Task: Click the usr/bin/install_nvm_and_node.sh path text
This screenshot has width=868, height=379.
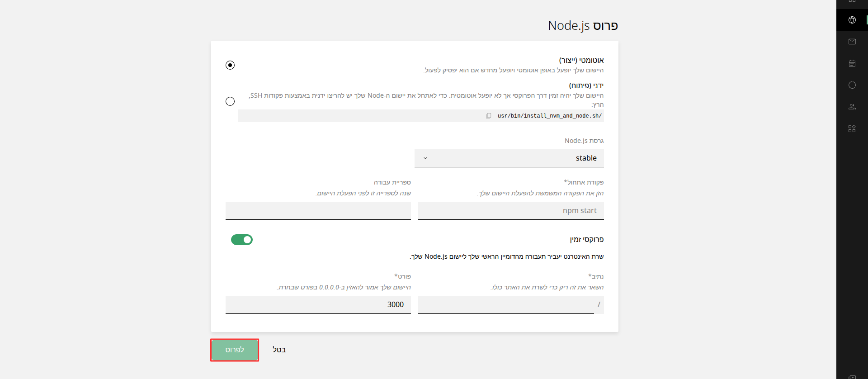Action: click(x=550, y=116)
